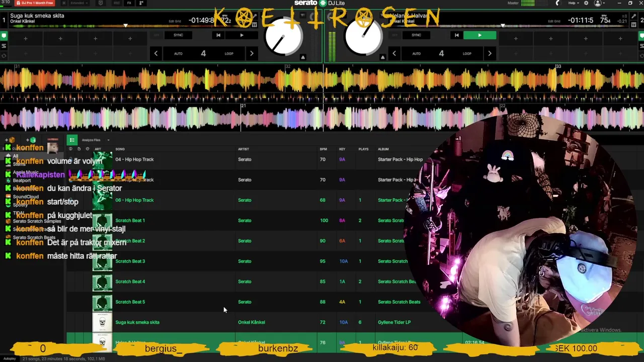644x362 pixels.
Task: Add a new crate
Action: 9,140
